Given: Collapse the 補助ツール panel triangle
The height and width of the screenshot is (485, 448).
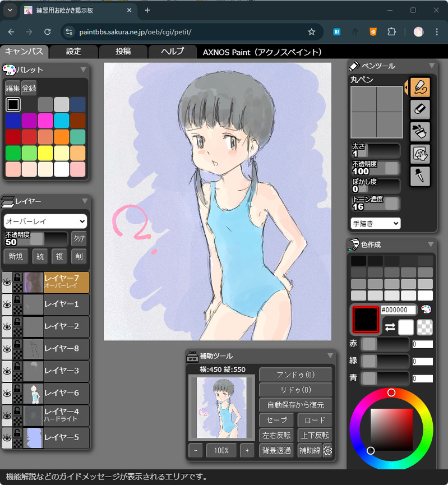Looking at the screenshot, I should [330, 355].
